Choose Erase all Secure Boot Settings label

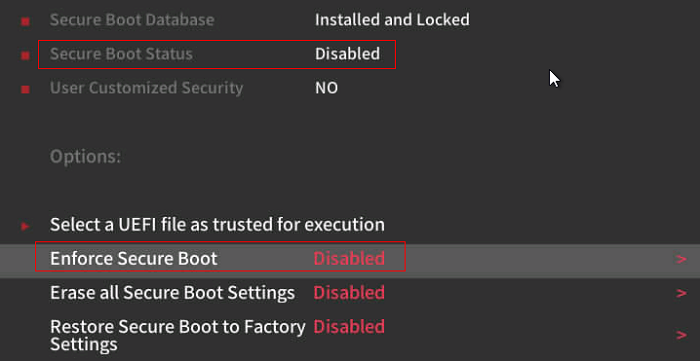click(172, 292)
